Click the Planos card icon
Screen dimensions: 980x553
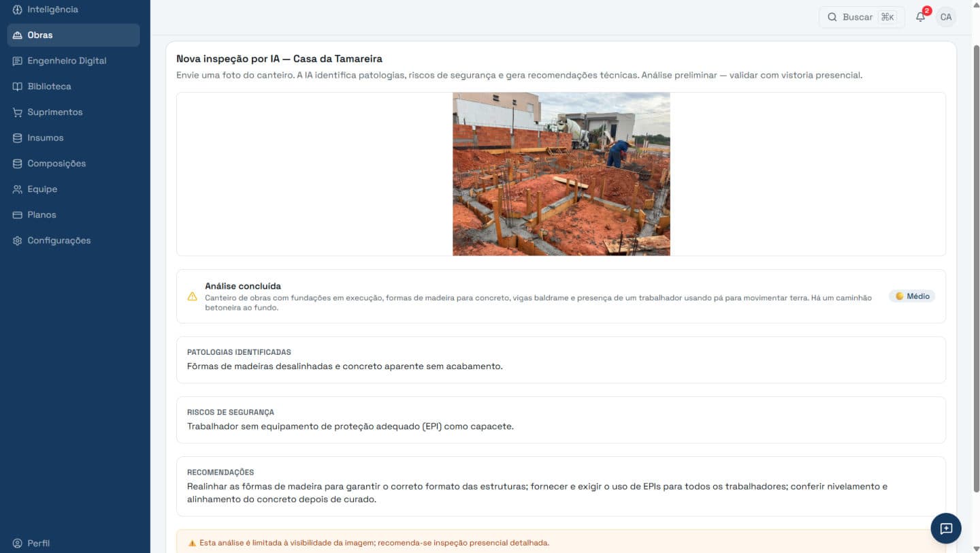pos(18,215)
